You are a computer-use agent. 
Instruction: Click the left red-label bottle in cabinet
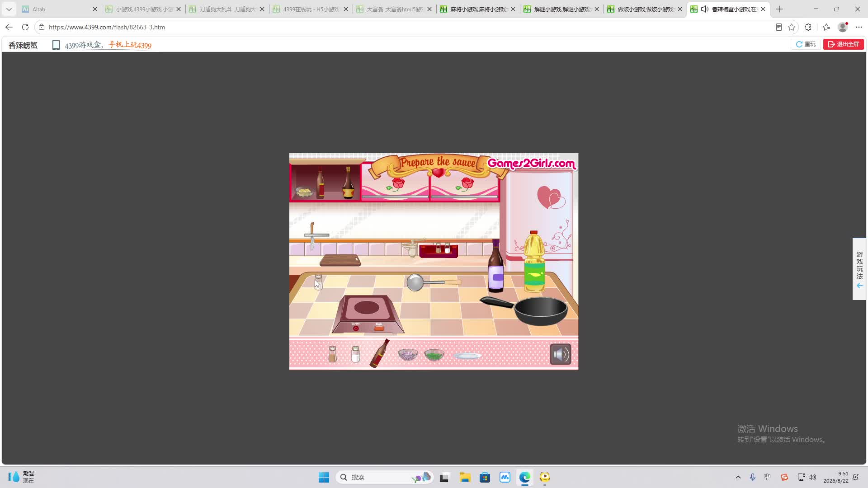320,183
